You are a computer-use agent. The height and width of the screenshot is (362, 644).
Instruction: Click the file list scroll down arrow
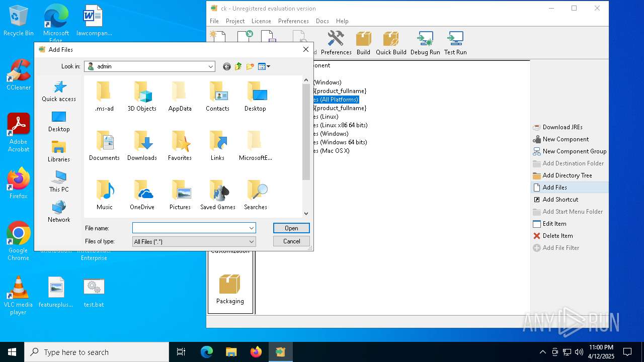coord(306,213)
